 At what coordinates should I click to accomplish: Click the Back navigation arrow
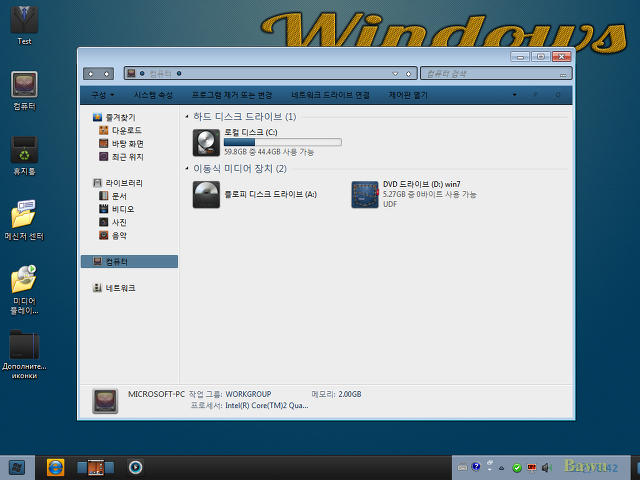pyautogui.click(x=91, y=74)
